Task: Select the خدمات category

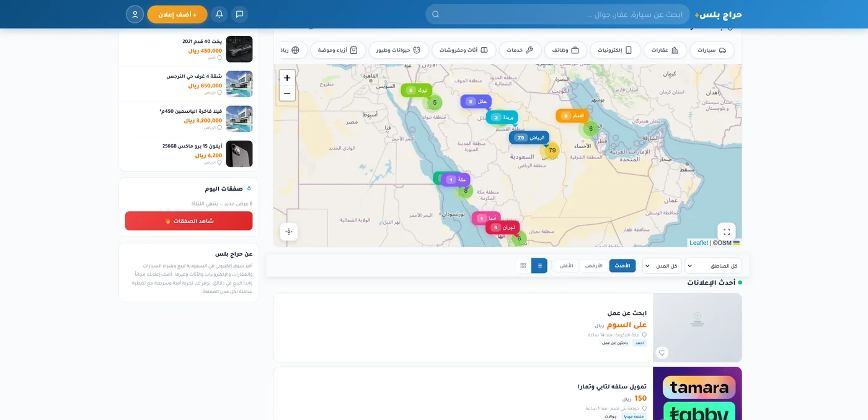Action: pos(520,50)
